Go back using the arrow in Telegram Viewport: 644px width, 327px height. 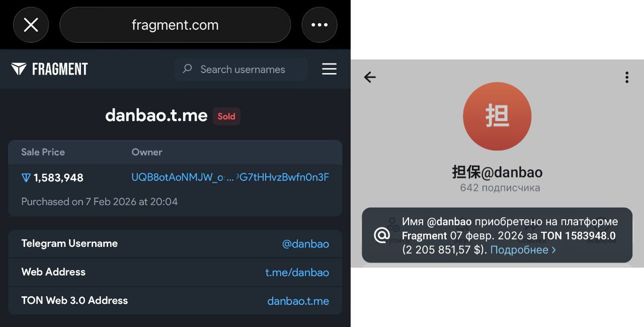coord(370,77)
